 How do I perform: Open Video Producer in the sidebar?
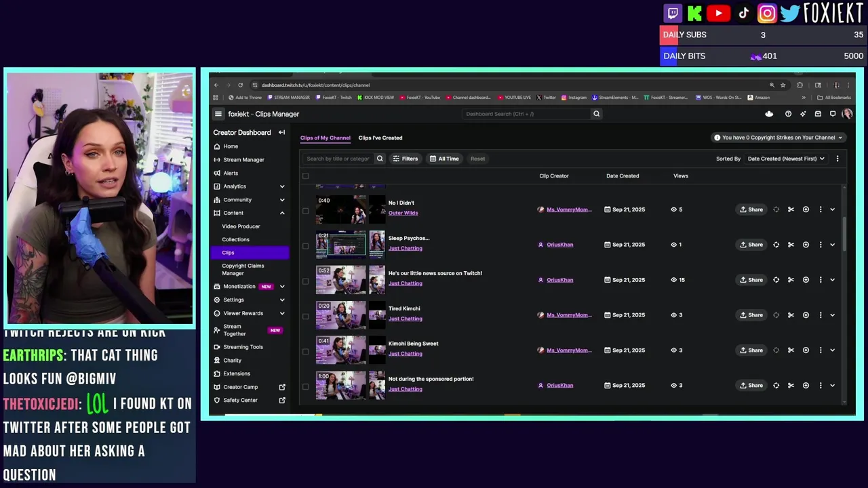click(241, 226)
